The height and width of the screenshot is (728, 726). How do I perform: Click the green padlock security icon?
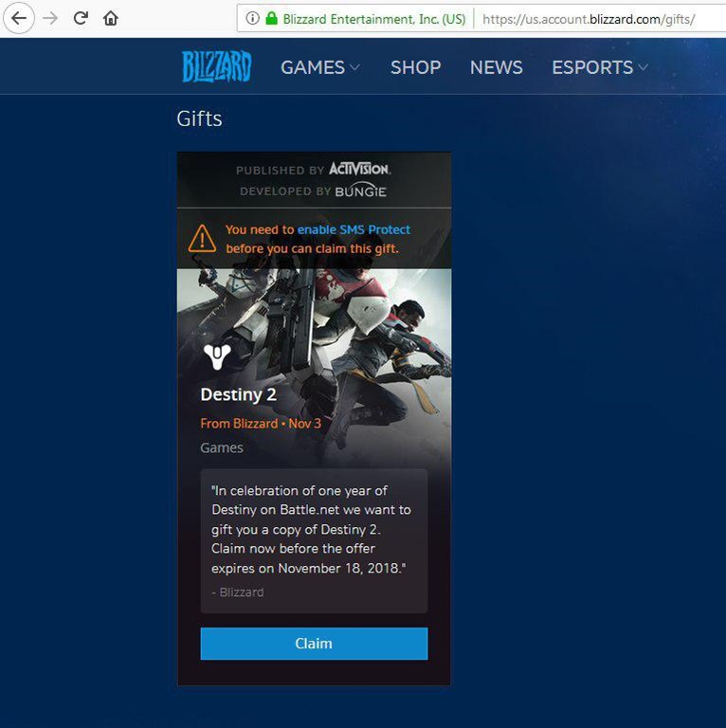tap(271, 18)
